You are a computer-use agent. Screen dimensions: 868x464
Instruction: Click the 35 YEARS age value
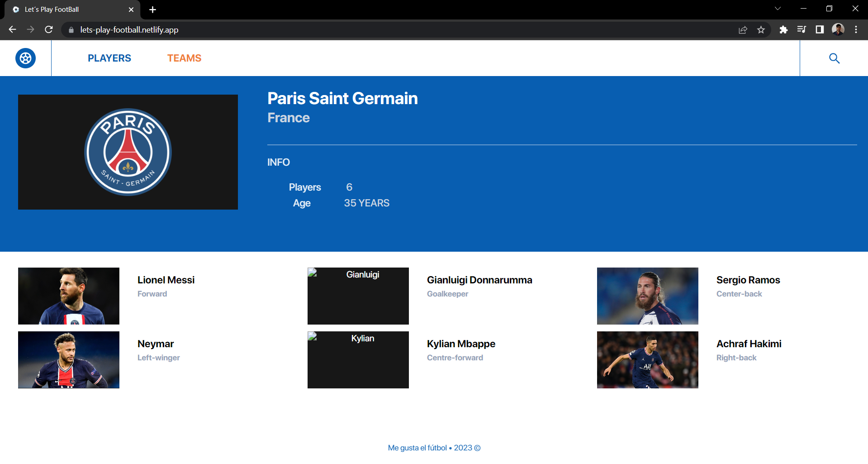point(367,203)
